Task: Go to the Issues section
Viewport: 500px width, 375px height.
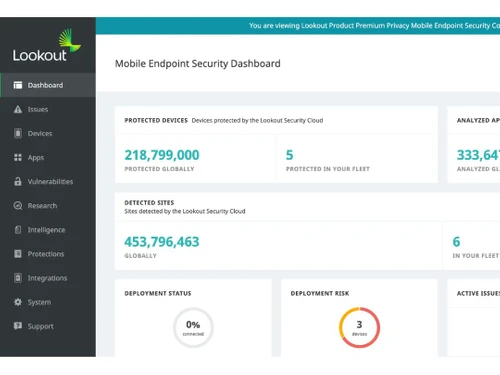Action: (48, 109)
